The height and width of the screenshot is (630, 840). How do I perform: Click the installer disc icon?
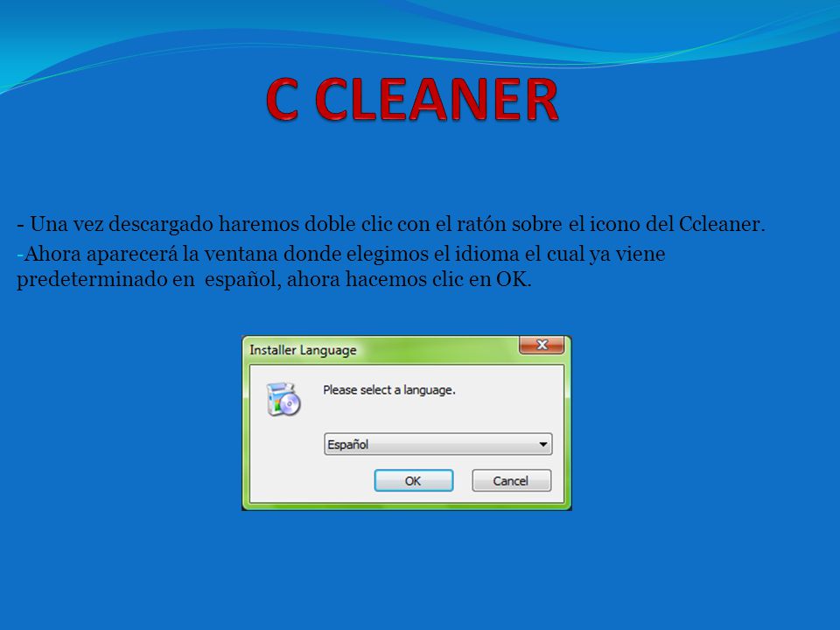pyautogui.click(x=283, y=399)
